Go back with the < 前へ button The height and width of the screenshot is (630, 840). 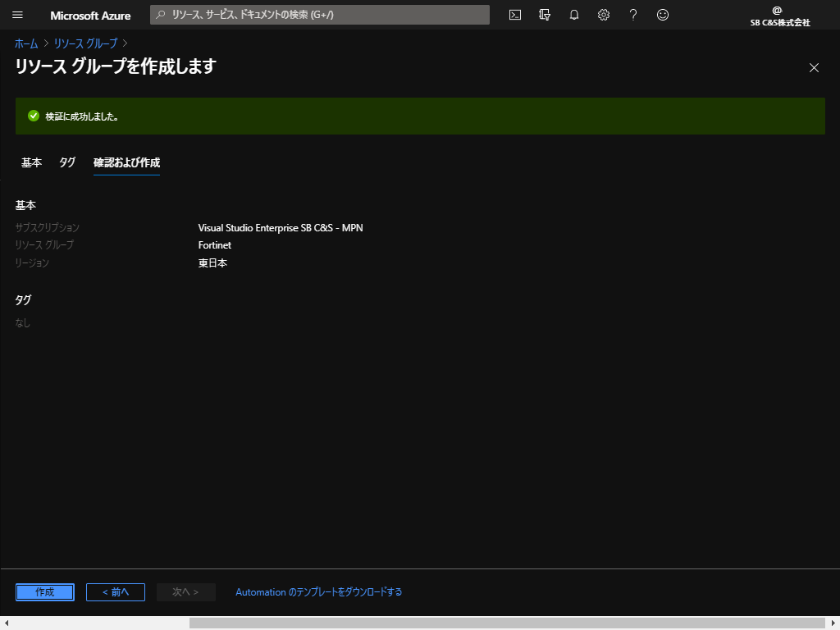click(116, 592)
